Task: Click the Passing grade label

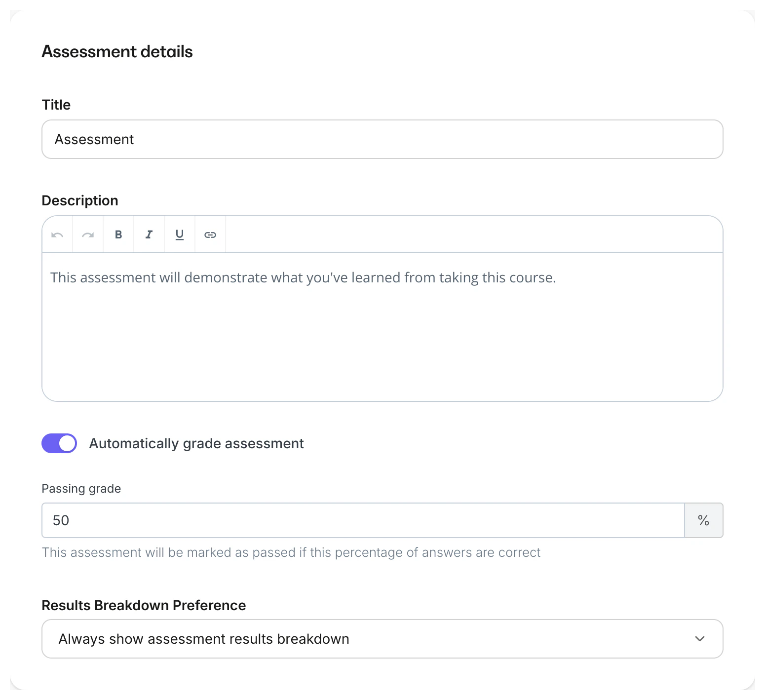Action: [x=81, y=488]
